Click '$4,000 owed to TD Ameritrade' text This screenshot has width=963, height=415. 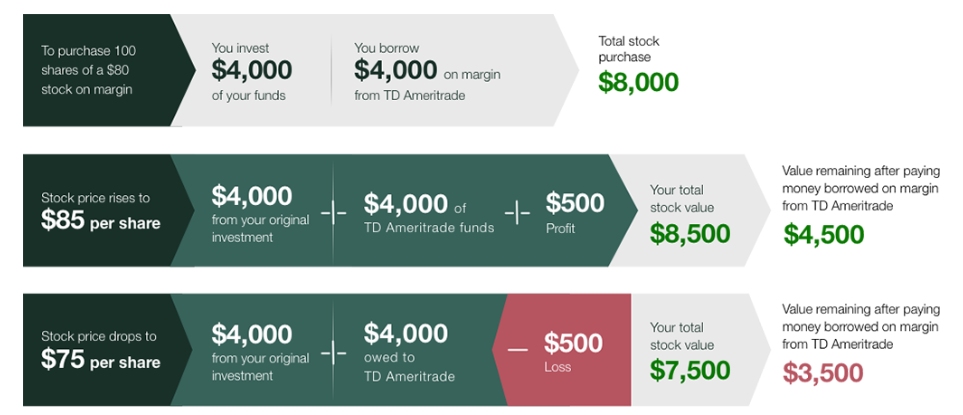(410, 352)
